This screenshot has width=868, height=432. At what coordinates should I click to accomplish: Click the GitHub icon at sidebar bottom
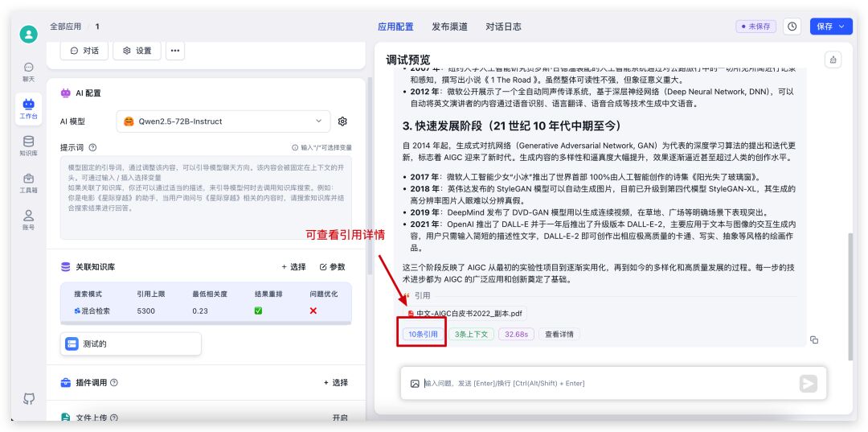tap(29, 398)
